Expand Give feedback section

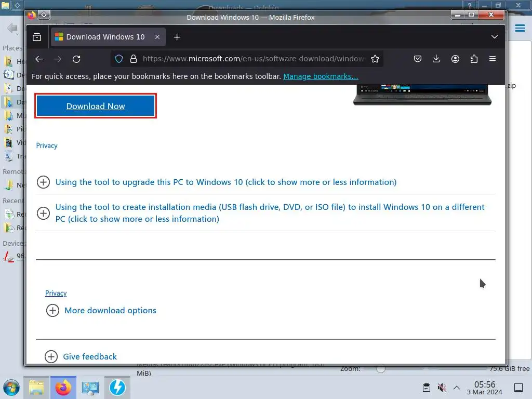pyautogui.click(x=81, y=356)
